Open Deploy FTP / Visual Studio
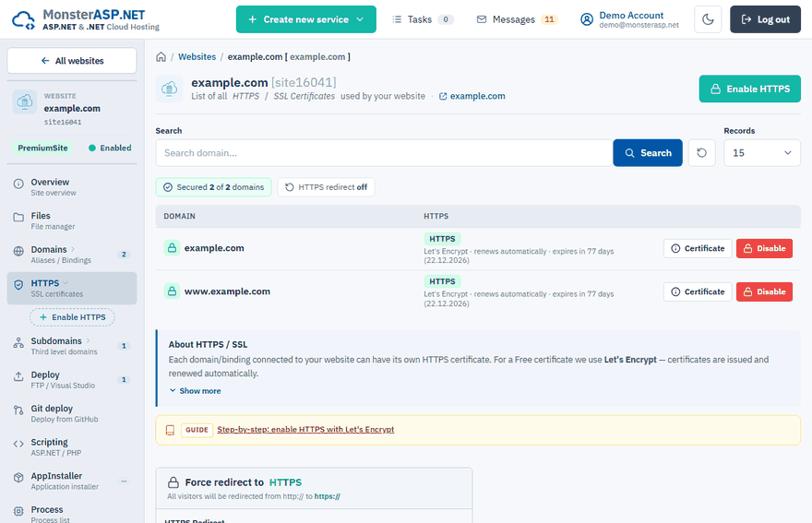Image resolution: width=812 pixels, height=523 pixels. pyautogui.click(x=72, y=379)
